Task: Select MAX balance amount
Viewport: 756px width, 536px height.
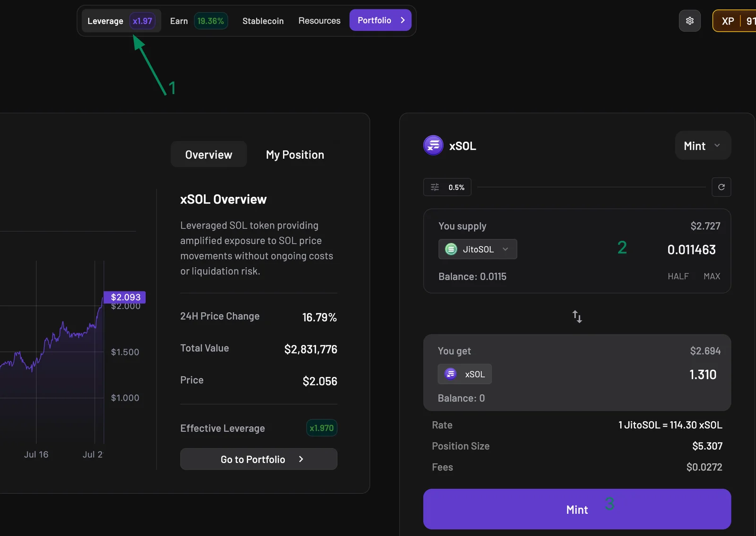Action: pyautogui.click(x=712, y=276)
